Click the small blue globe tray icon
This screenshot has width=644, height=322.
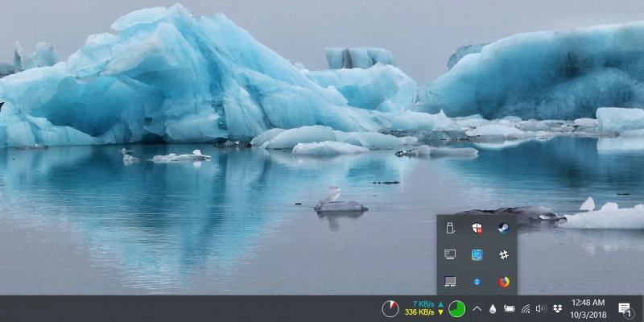pos(477,282)
